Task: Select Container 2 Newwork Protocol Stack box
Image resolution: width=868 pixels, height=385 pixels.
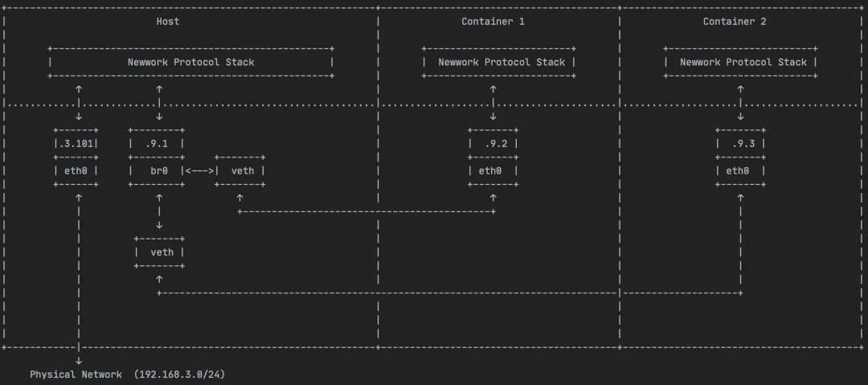Action: click(741, 62)
